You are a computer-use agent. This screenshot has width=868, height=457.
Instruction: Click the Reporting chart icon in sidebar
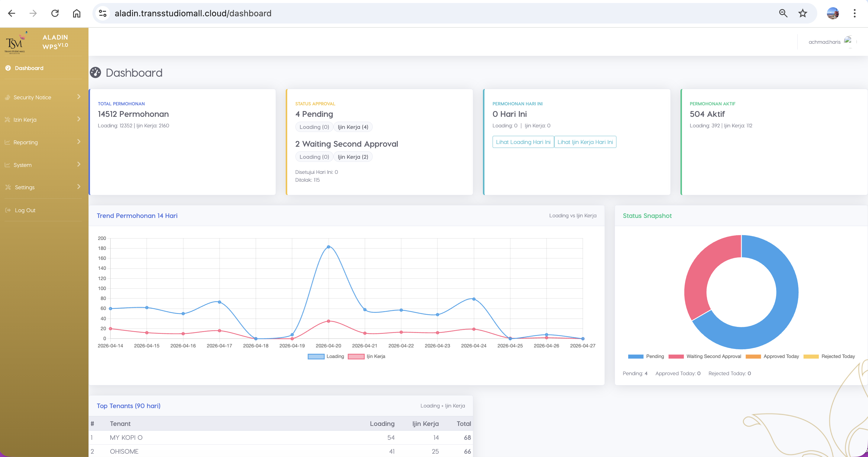tap(8, 142)
